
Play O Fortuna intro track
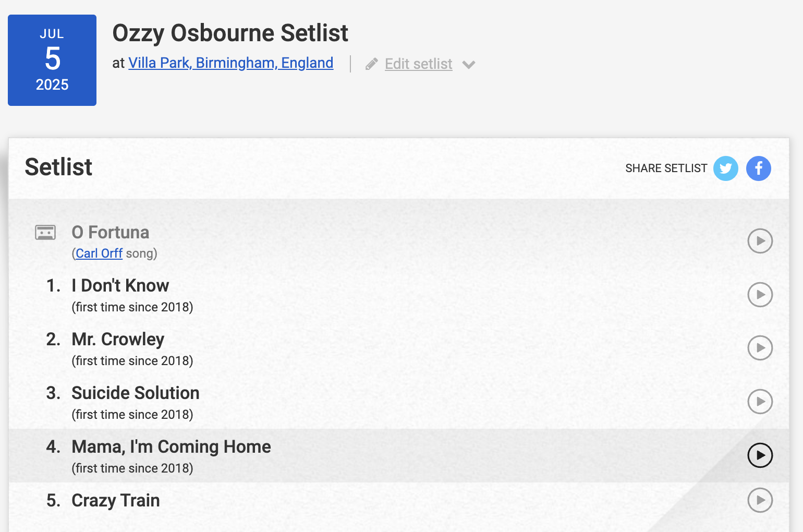[760, 241]
